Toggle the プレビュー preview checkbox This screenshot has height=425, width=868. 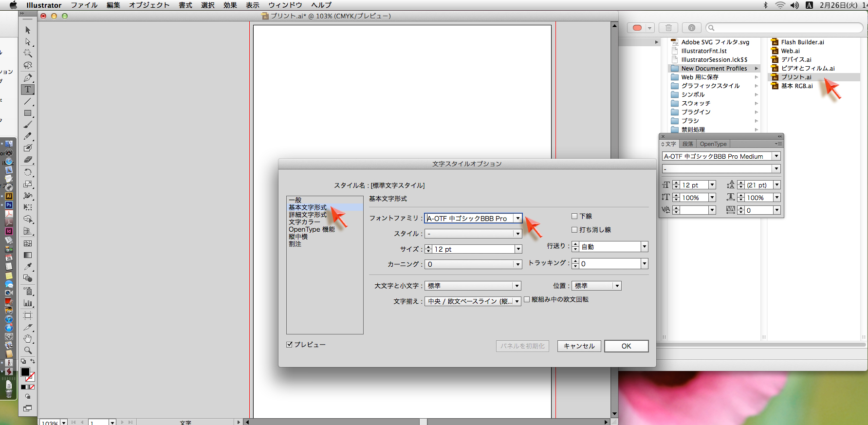(x=290, y=345)
